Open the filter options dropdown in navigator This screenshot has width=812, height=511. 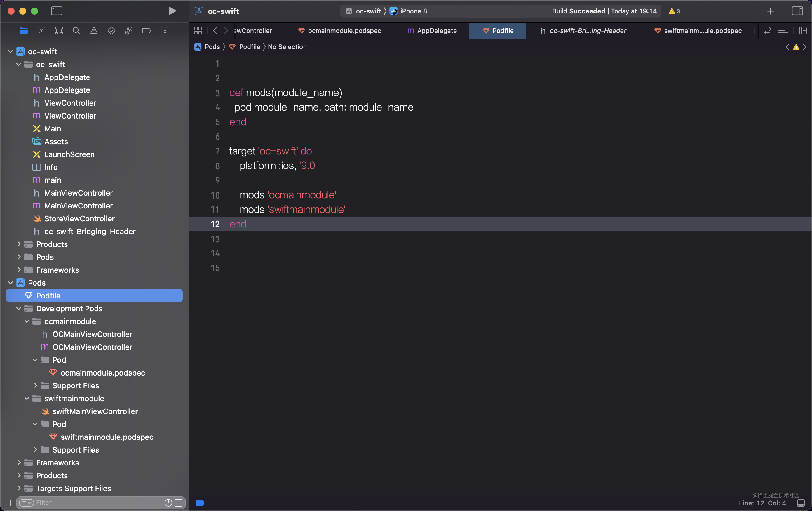click(26, 503)
